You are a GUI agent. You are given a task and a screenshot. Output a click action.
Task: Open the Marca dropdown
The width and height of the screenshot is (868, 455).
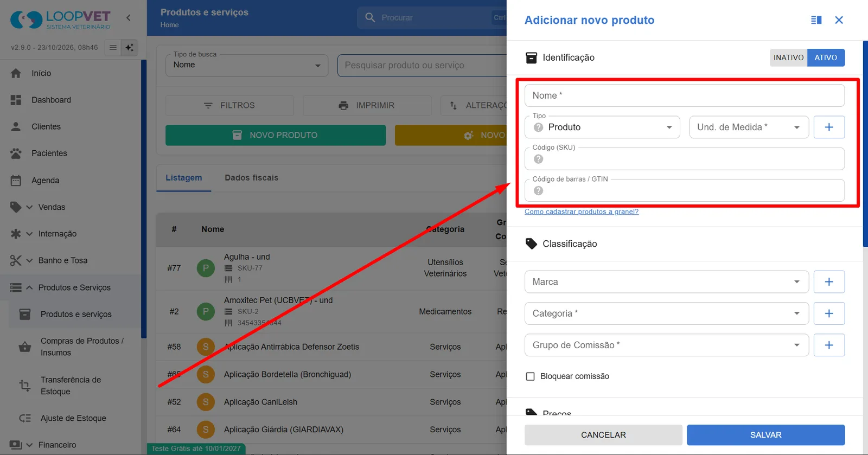667,282
